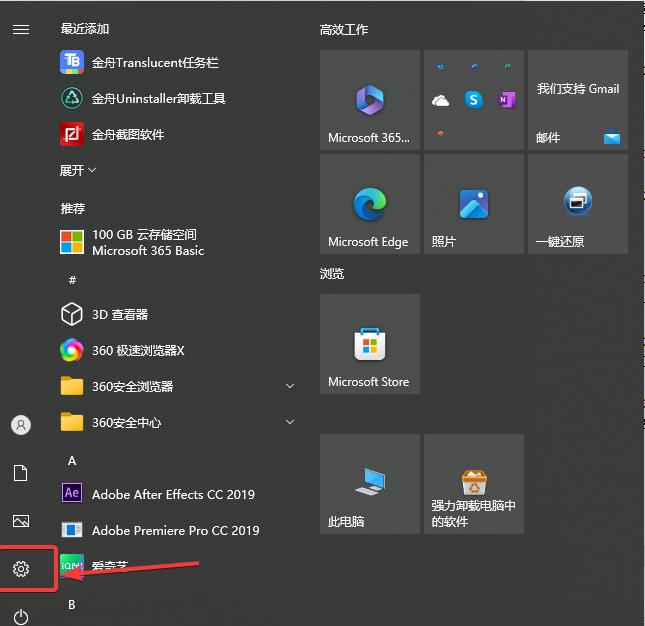The height and width of the screenshot is (626, 645).
Task: Open Settings gear icon in sidebar
Action: click(x=21, y=568)
